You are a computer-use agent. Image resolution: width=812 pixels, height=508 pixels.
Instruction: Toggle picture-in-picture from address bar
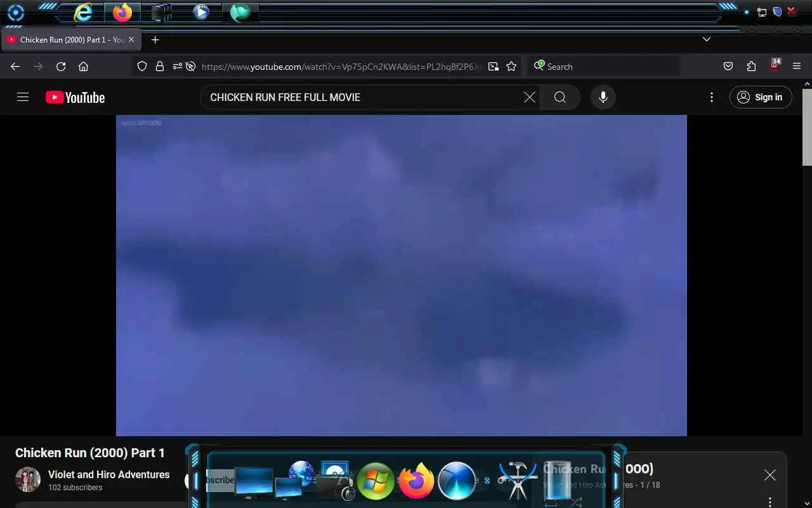point(494,67)
